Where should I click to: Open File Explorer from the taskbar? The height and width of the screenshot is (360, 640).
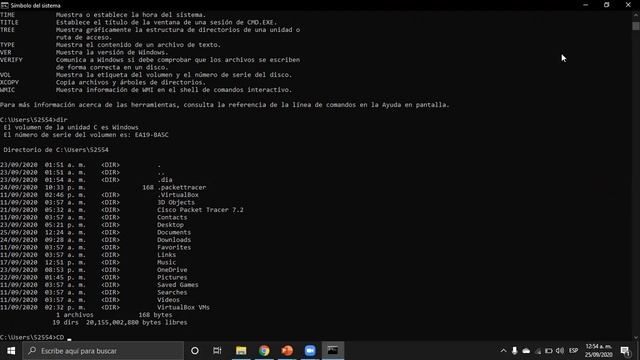point(241,351)
